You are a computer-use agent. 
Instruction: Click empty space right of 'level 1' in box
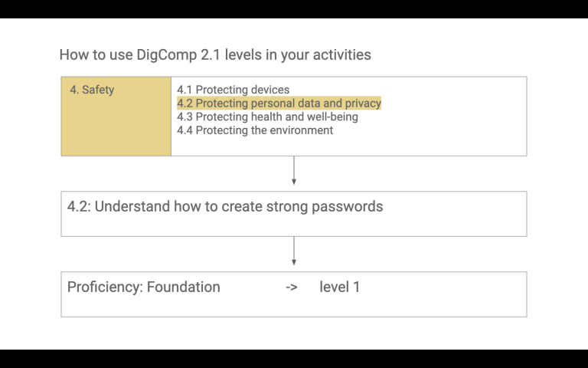click(444, 290)
